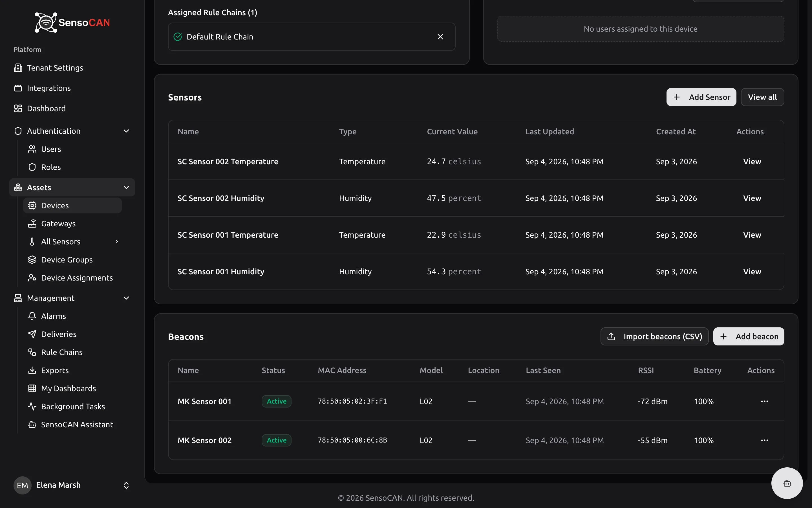
Task: Click the Battery column header
Action: pos(707,370)
